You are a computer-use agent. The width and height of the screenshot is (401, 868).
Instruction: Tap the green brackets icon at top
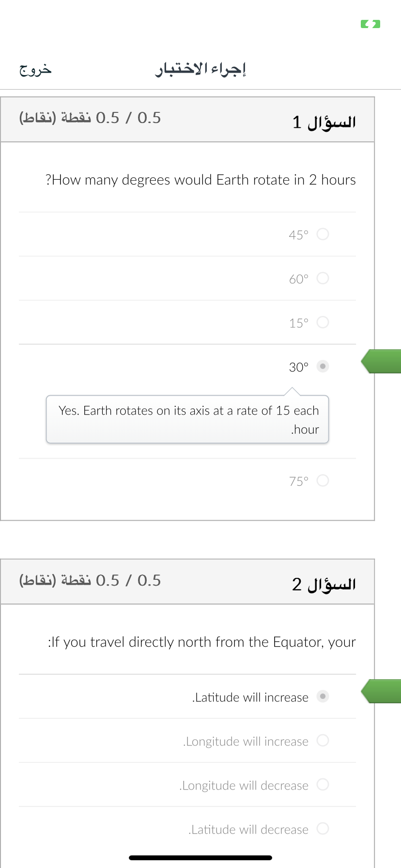pyautogui.click(x=370, y=24)
